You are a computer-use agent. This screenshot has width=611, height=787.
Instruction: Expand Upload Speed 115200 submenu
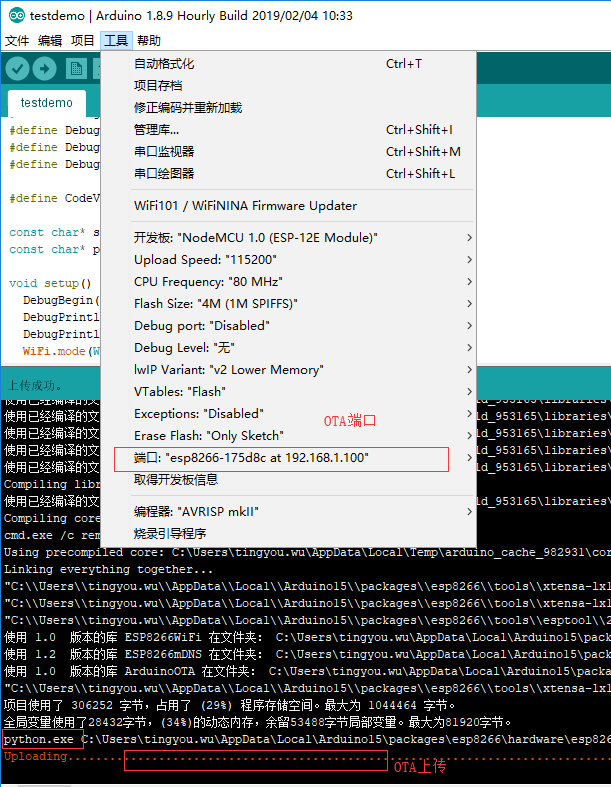coord(288,260)
